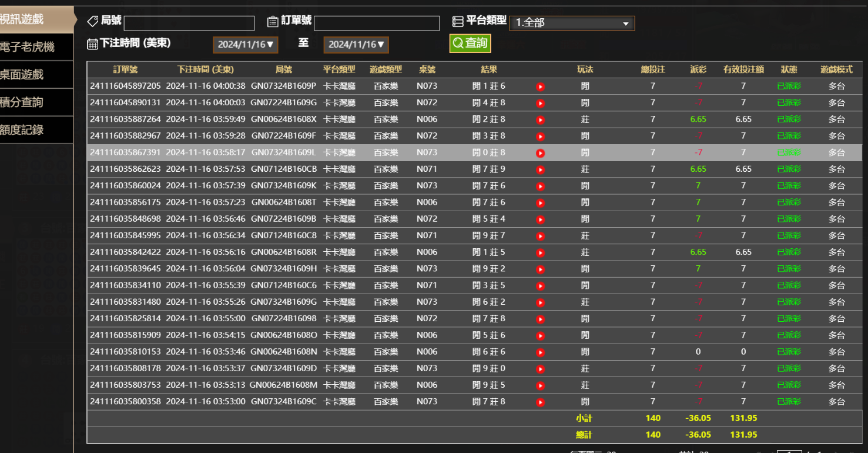Select 視訊遊戲 in the sidebar

[34, 19]
